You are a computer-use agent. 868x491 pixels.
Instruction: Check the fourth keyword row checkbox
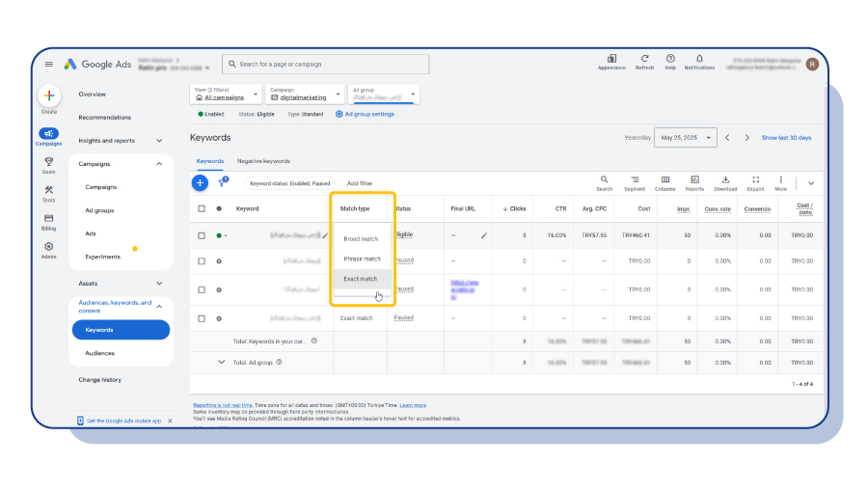[x=202, y=319]
